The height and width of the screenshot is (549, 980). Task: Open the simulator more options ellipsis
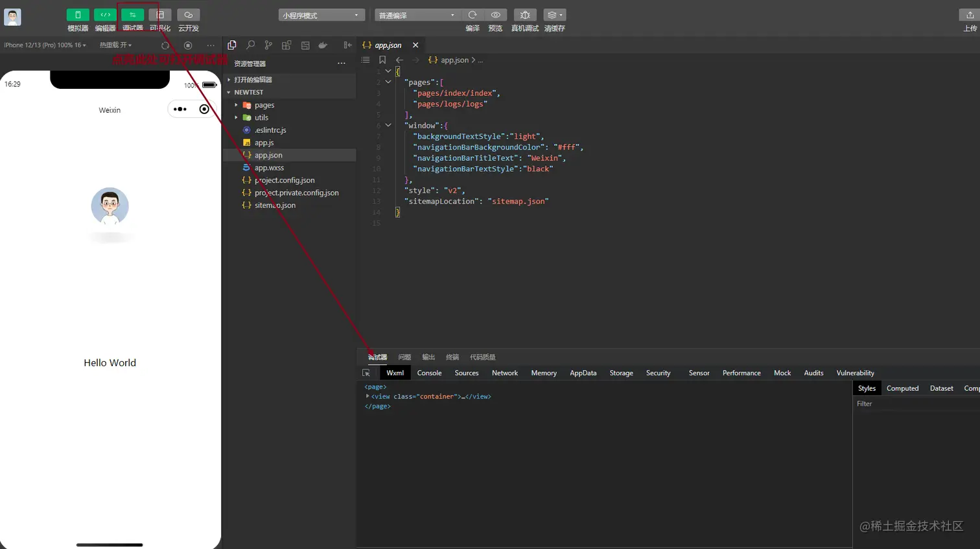coord(211,45)
